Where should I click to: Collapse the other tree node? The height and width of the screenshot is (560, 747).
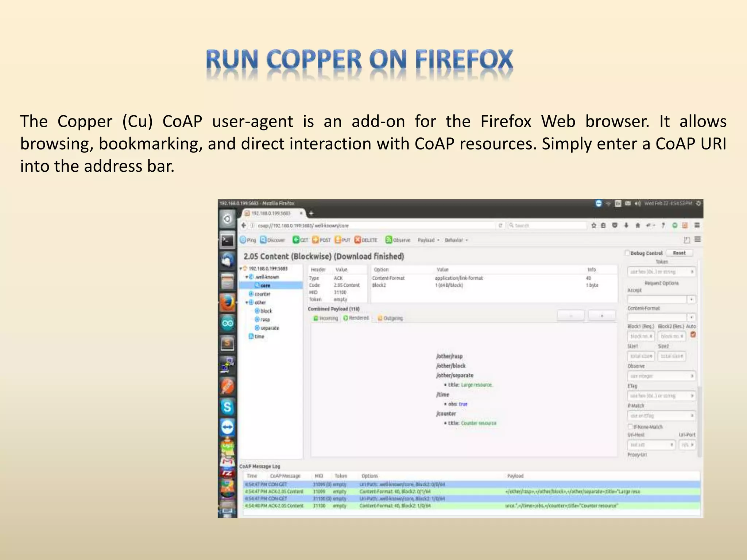pos(247,303)
